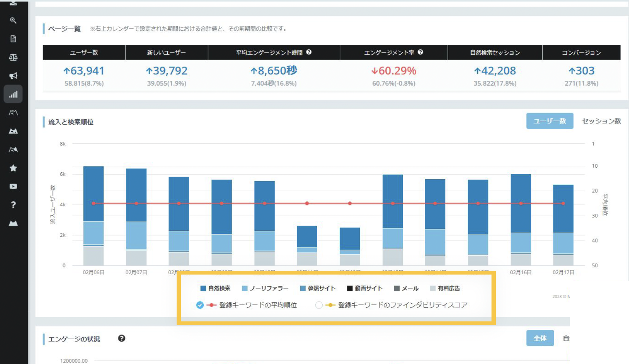Click help icon beside 平均エンゲージメント時間
The image size is (629, 364).
tap(309, 52)
